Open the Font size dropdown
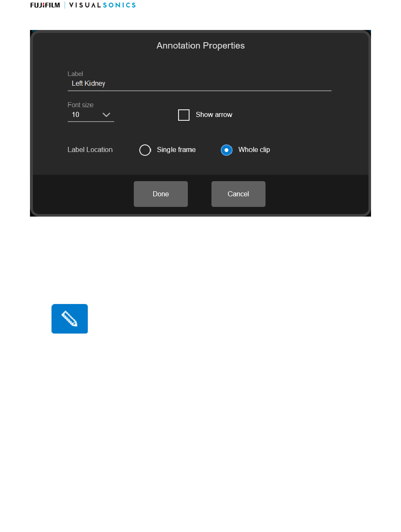Viewport: 401px width, 532px height. tap(91, 115)
